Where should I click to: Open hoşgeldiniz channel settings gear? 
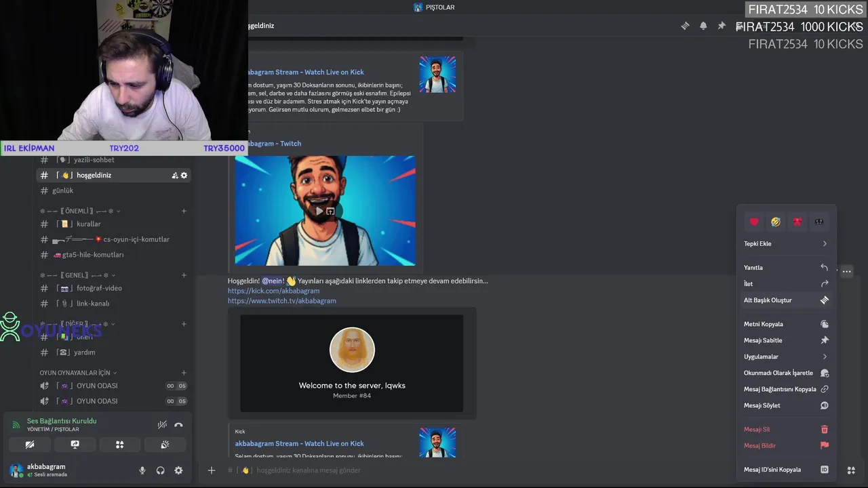click(184, 176)
